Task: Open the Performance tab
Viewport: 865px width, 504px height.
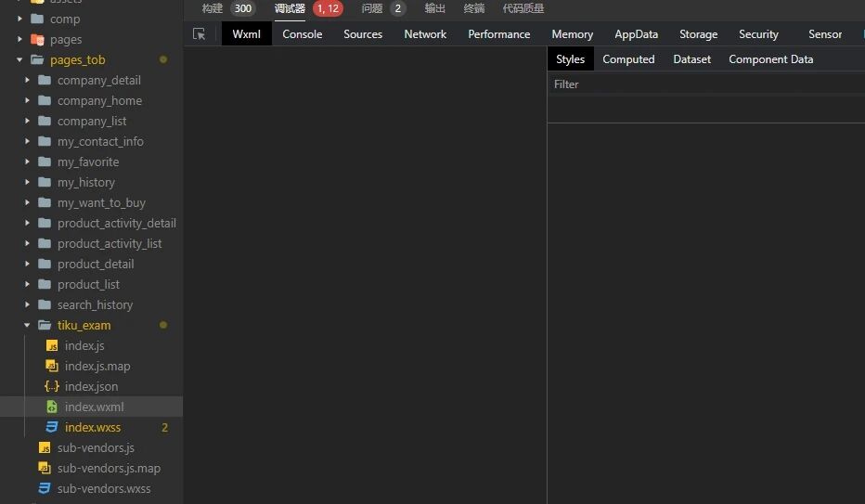Action: 499,34
